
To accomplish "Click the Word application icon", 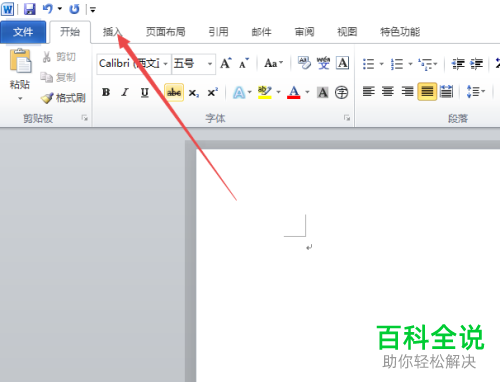I will click(7, 9).
